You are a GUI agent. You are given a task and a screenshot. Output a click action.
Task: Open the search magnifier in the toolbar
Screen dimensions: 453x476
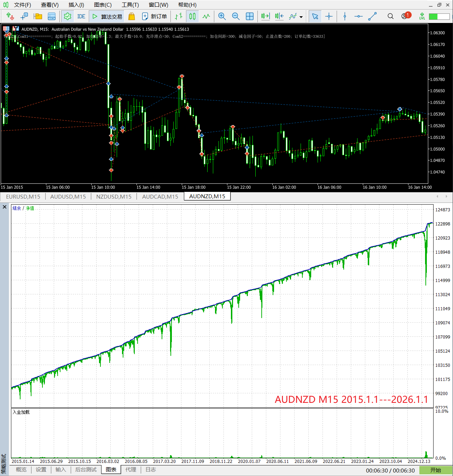390,16
